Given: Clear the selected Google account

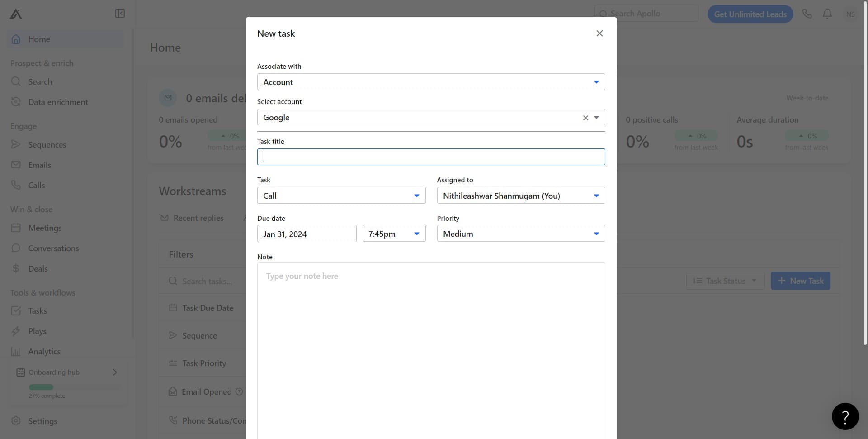Looking at the screenshot, I should (x=585, y=118).
